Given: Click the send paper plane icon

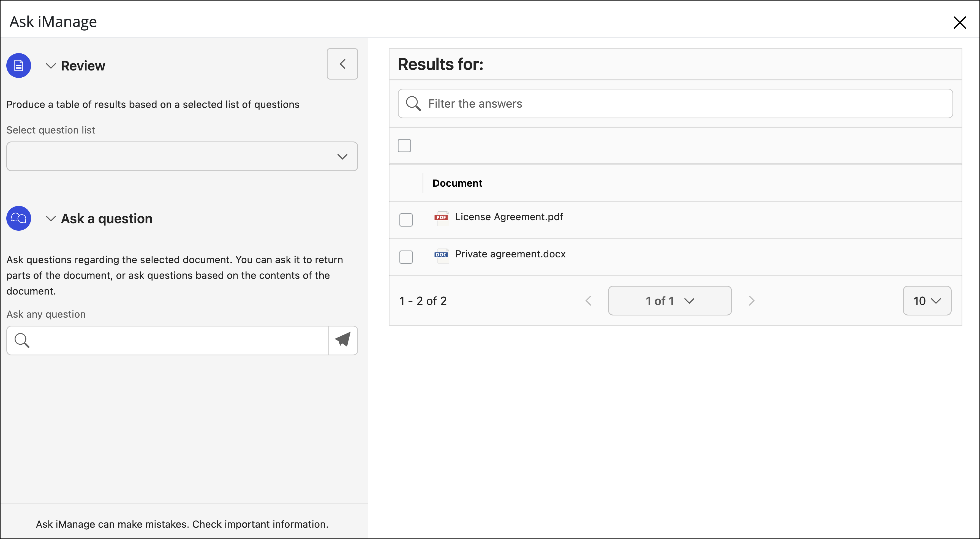Looking at the screenshot, I should point(343,340).
